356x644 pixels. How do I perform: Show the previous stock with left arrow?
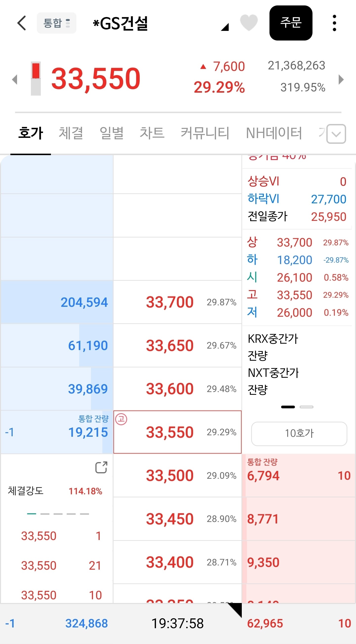coord(15,80)
